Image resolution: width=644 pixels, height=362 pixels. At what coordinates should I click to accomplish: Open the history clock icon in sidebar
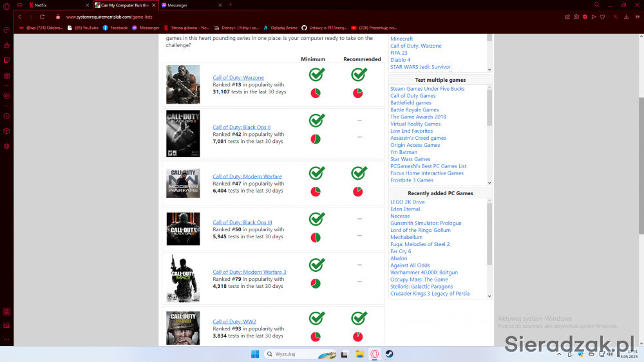click(6, 117)
